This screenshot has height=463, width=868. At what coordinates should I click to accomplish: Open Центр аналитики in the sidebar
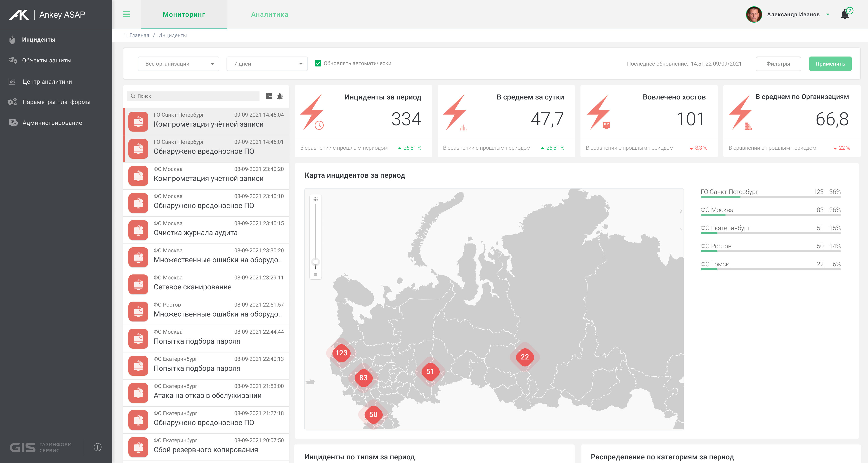[x=47, y=82]
